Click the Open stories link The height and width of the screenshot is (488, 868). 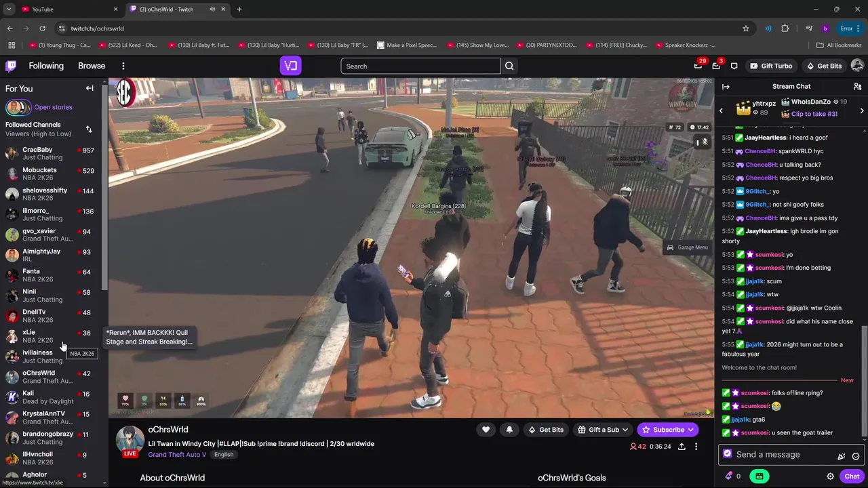pyautogui.click(x=53, y=107)
